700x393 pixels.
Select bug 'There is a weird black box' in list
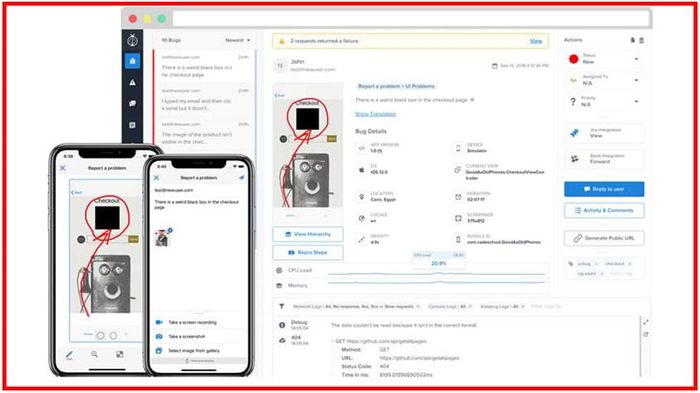tap(205, 66)
